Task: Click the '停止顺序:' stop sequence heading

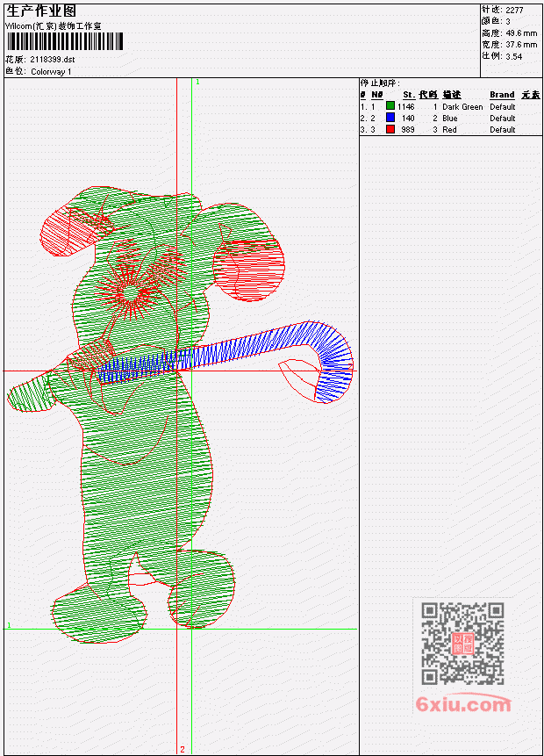Action: [380, 83]
